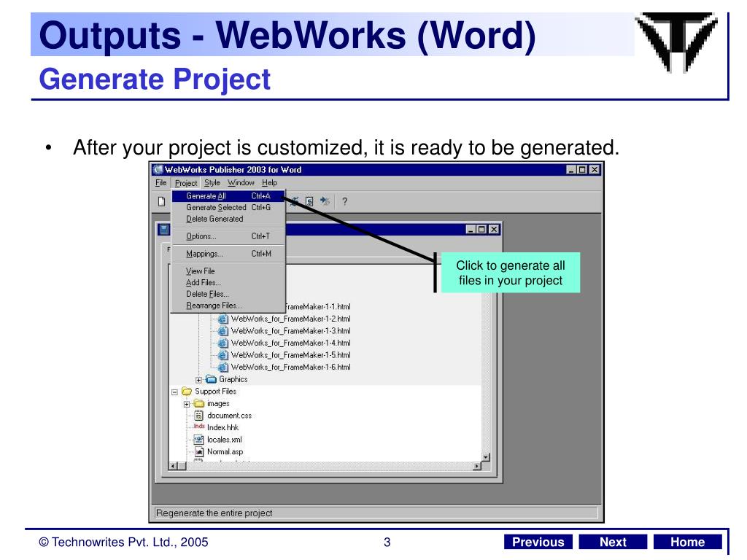Open the File menu
This screenshot has height=560, width=747.
tap(161, 183)
